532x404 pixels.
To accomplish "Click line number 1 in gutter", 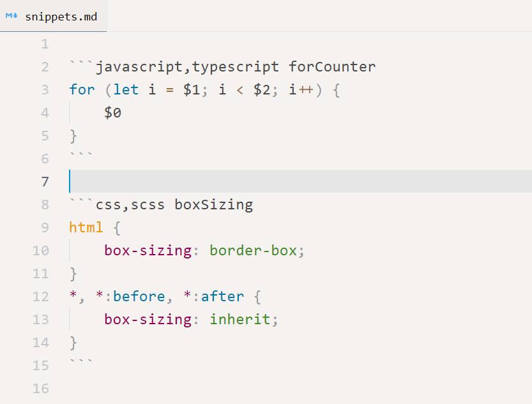I will 45,44.
